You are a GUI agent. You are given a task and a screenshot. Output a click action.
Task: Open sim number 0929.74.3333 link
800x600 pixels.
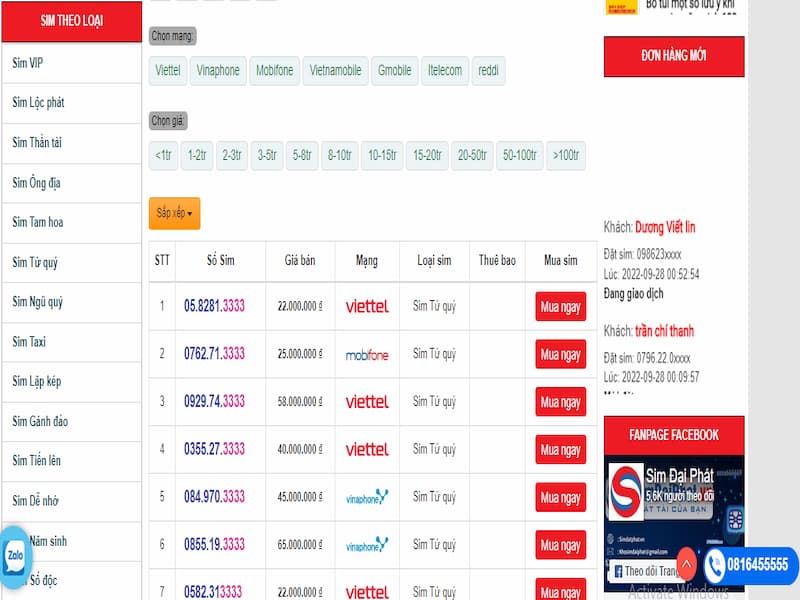point(214,402)
